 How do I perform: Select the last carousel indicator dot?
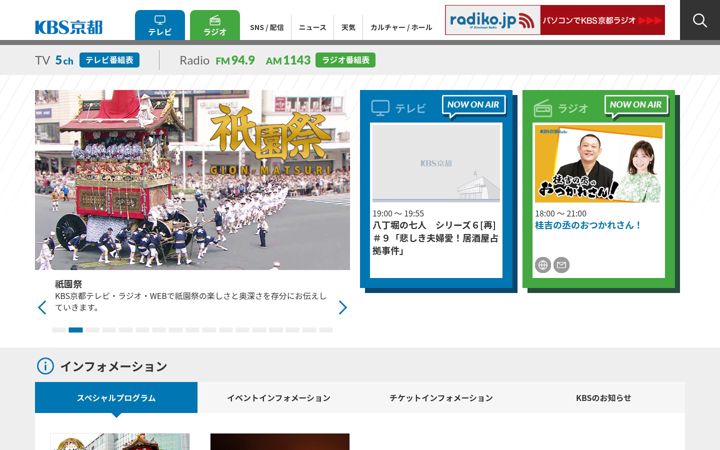(326, 330)
